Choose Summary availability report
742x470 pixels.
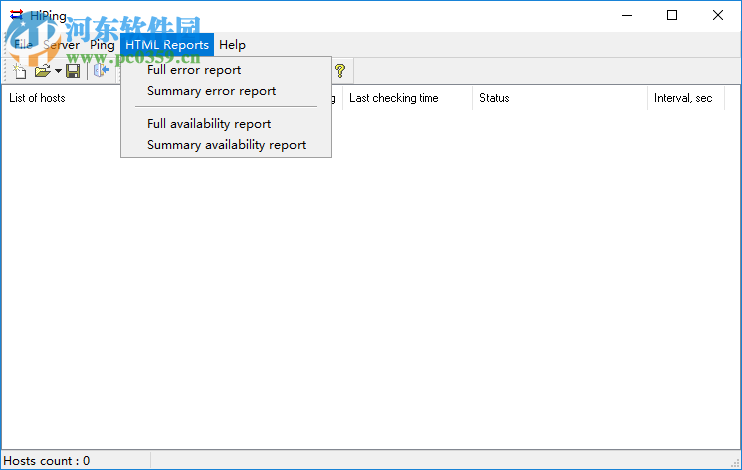tap(226, 145)
